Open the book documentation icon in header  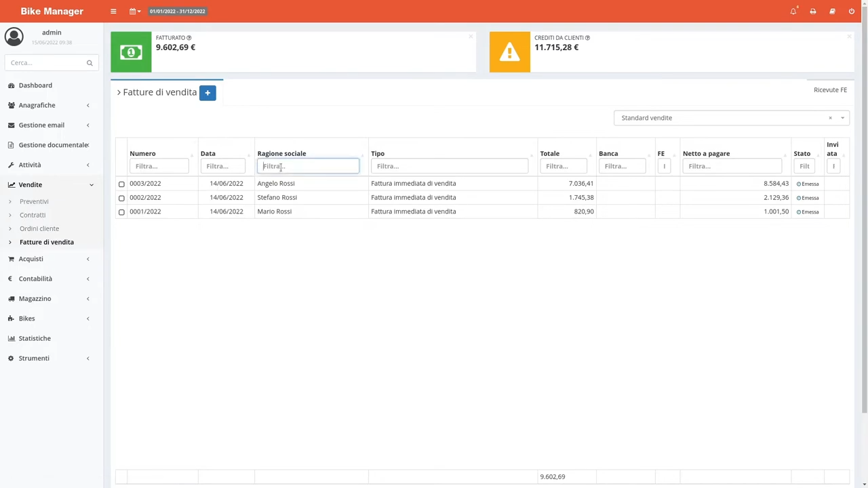tap(832, 12)
